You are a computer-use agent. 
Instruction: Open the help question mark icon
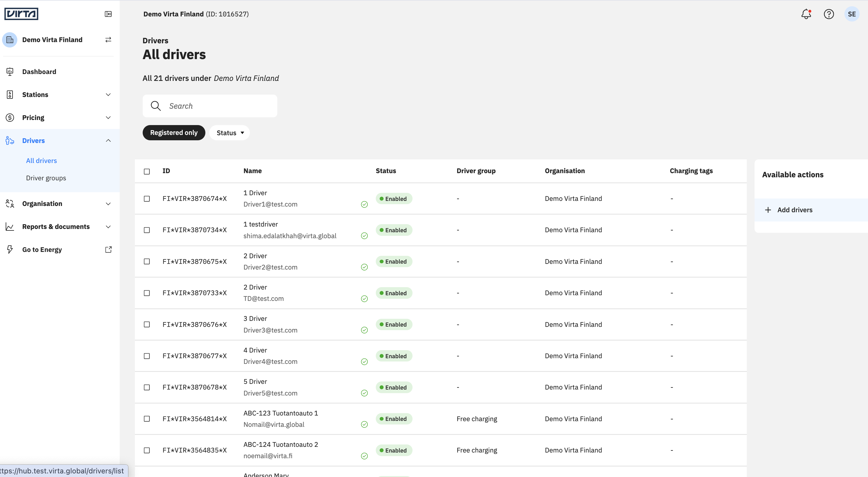(x=829, y=14)
